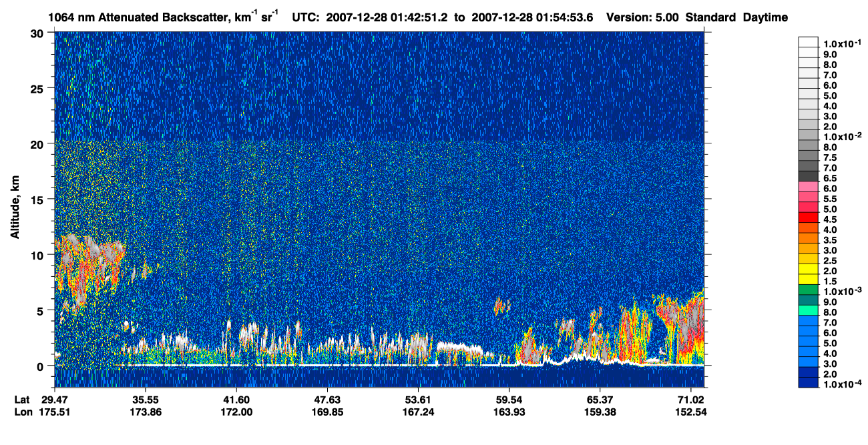Click the longitude value 159.38
The height and width of the screenshot is (445, 868).
(600, 412)
